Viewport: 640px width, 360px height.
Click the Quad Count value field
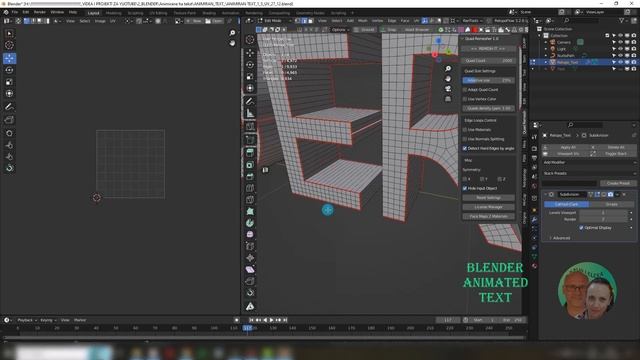point(488,60)
